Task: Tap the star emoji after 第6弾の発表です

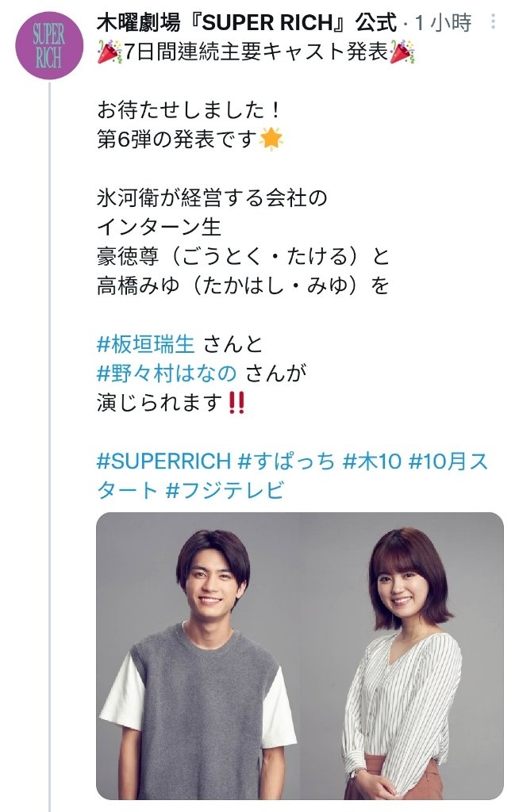Action: tap(271, 139)
